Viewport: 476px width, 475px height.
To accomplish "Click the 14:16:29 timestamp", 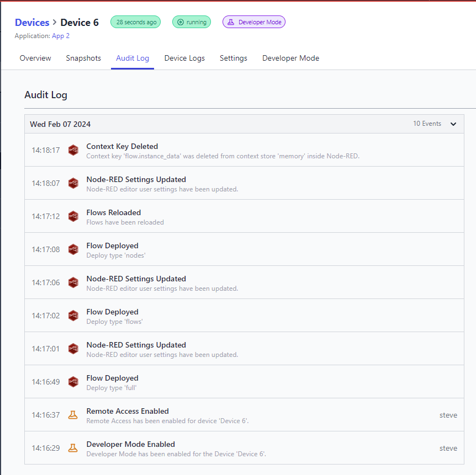I will [46, 448].
